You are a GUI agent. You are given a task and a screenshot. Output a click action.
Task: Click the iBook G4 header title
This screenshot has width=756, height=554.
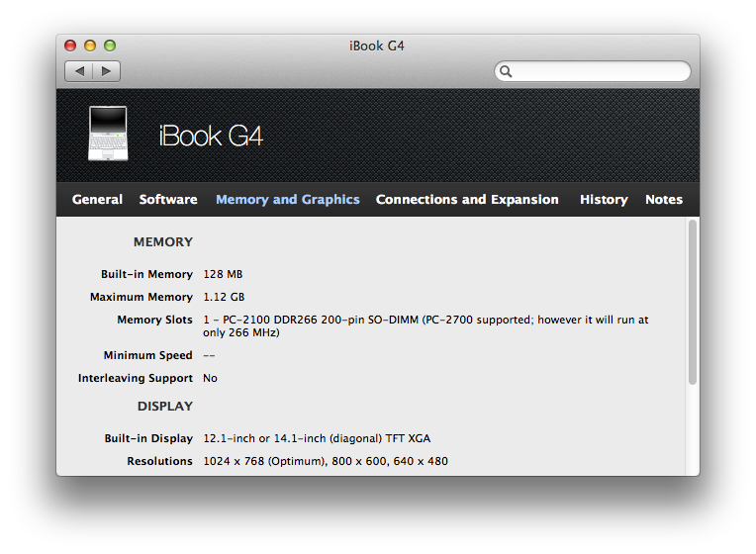[x=211, y=136]
